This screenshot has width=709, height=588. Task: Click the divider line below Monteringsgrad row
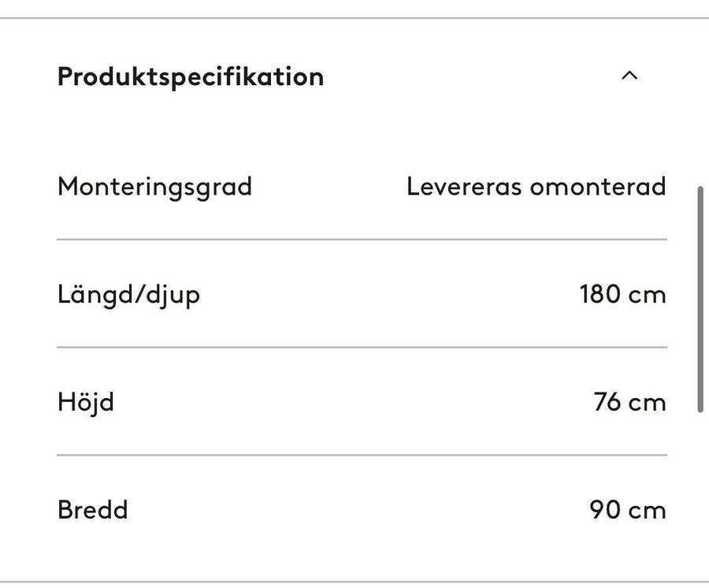click(x=362, y=239)
